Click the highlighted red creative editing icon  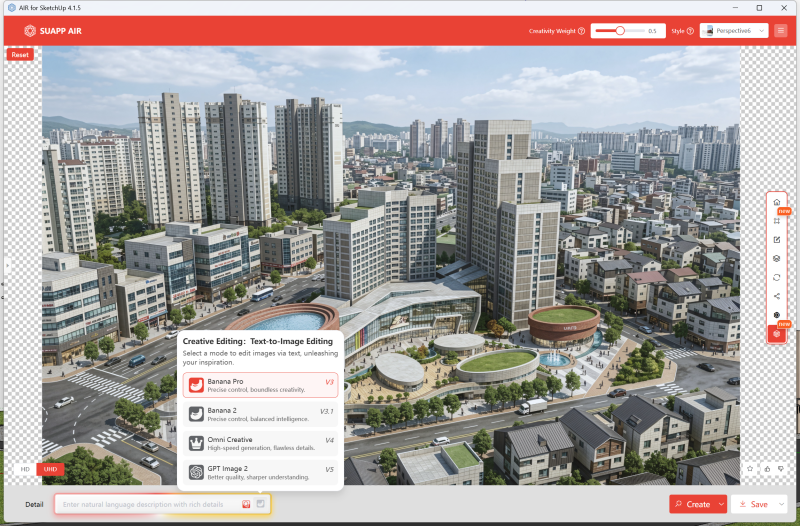777,334
